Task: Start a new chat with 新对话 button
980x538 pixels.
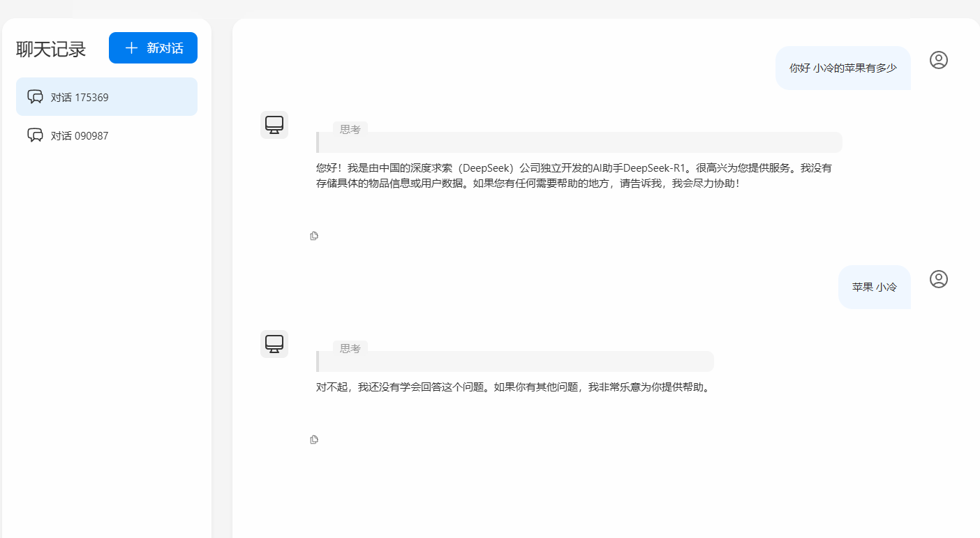Action: [153, 48]
